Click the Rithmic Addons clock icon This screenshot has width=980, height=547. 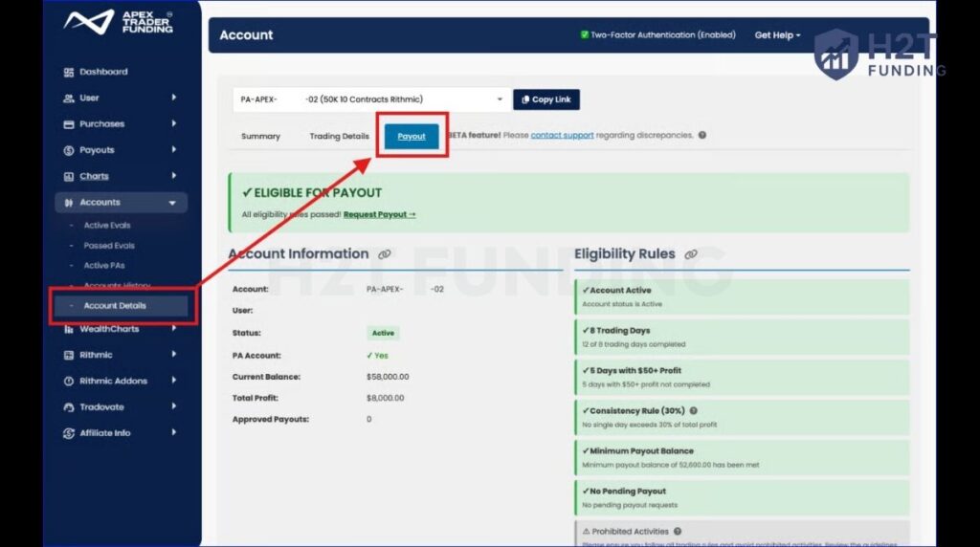tap(69, 381)
